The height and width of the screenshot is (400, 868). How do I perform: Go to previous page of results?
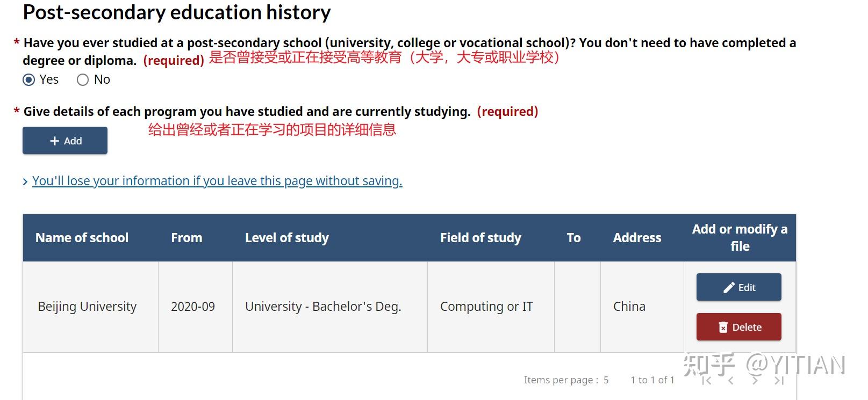731,380
